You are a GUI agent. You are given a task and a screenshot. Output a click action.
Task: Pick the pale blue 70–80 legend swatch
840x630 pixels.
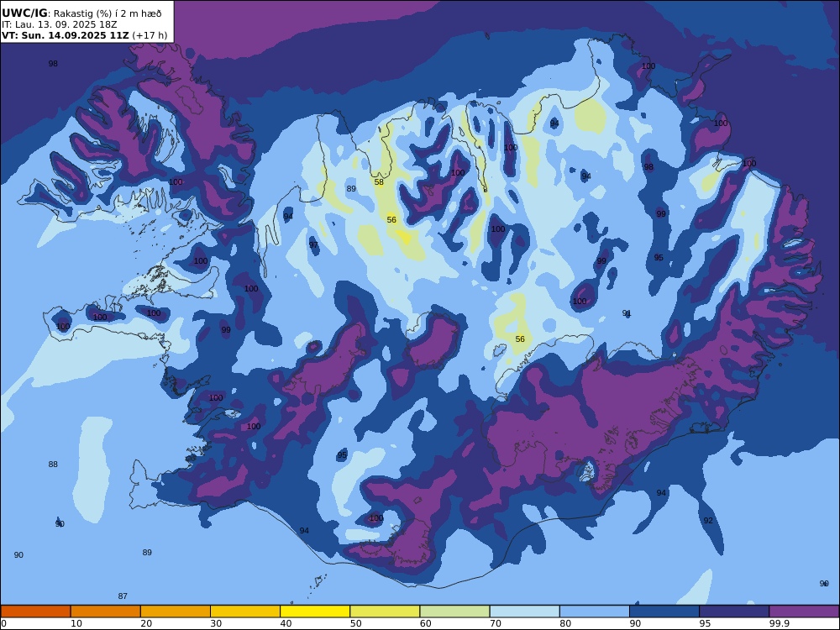[524, 612]
